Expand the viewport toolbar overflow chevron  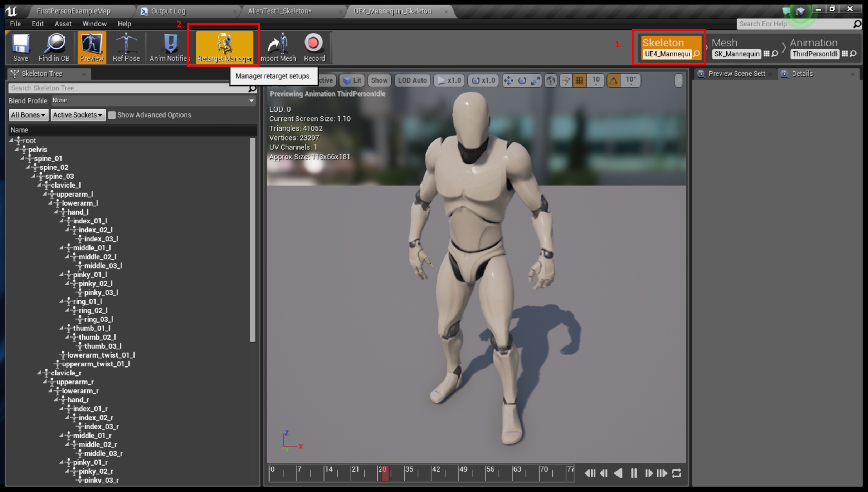678,80
